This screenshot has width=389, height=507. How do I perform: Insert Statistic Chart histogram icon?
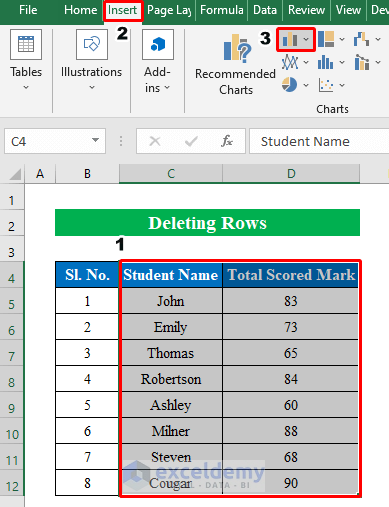pyautogui.click(x=325, y=62)
